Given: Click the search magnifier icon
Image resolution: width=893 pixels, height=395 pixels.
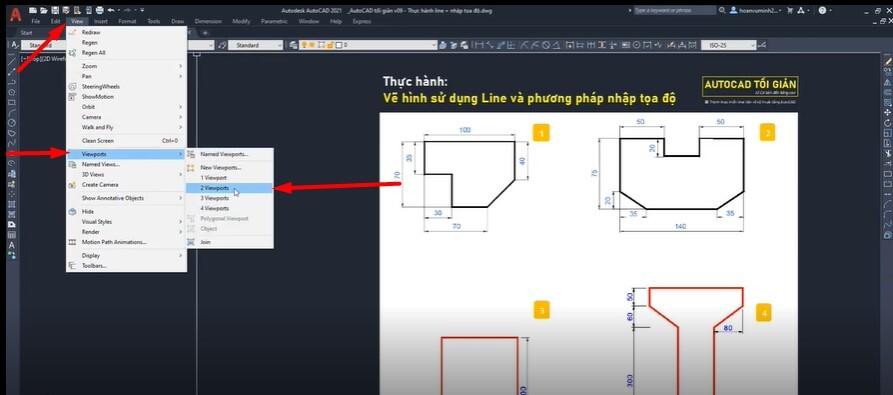Looking at the screenshot, I should pyautogui.click(x=722, y=10).
